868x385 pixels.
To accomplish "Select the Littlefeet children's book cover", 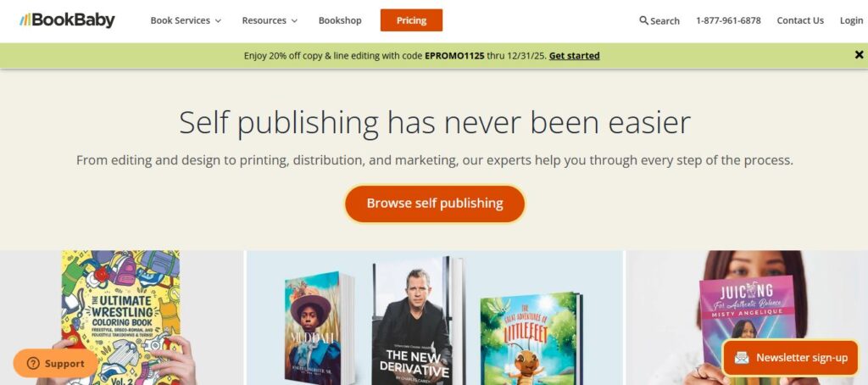I will [531, 338].
